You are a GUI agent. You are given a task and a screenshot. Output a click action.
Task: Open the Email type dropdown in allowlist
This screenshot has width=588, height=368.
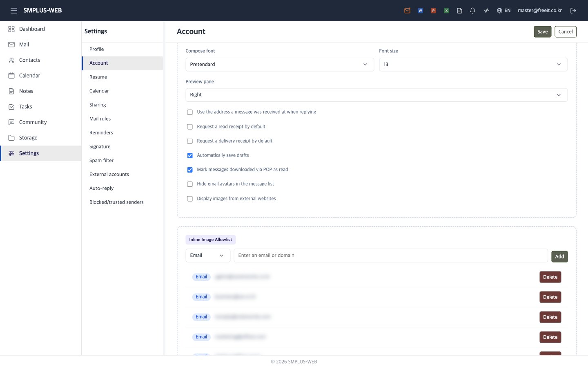[208, 256]
